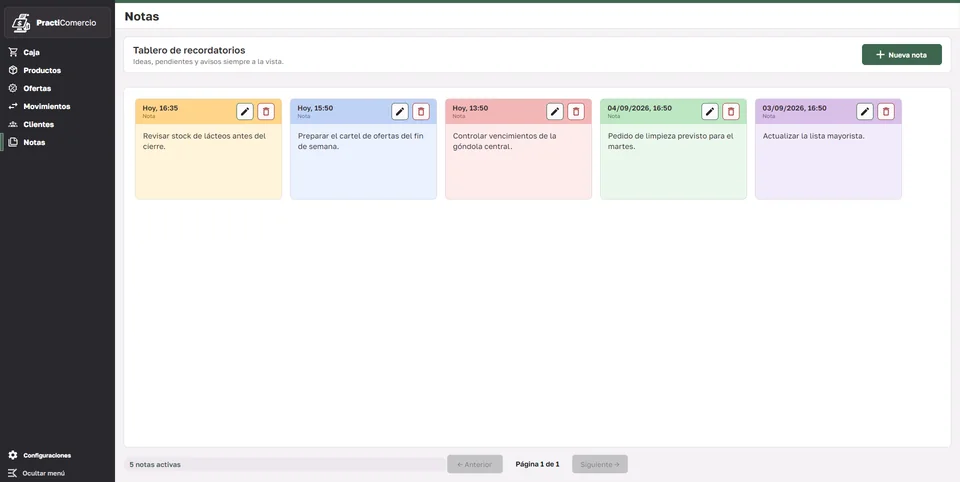Delete the note from Hoy, 16:35
Screen dimensions: 960x482
266,111
